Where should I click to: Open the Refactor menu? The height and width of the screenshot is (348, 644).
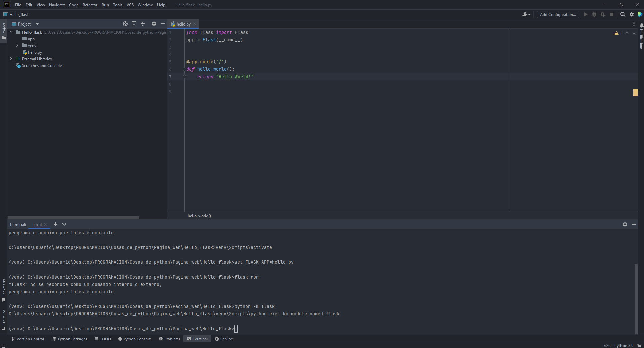click(90, 5)
